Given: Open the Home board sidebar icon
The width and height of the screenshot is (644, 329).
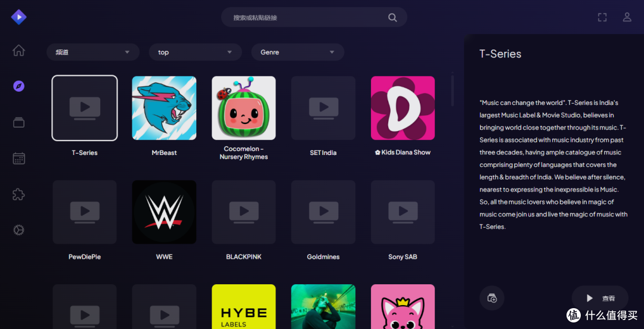Looking at the screenshot, I should tap(18, 51).
